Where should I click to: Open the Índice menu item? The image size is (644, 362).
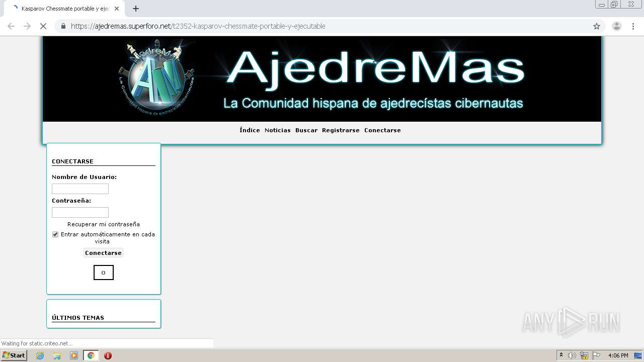coord(250,130)
